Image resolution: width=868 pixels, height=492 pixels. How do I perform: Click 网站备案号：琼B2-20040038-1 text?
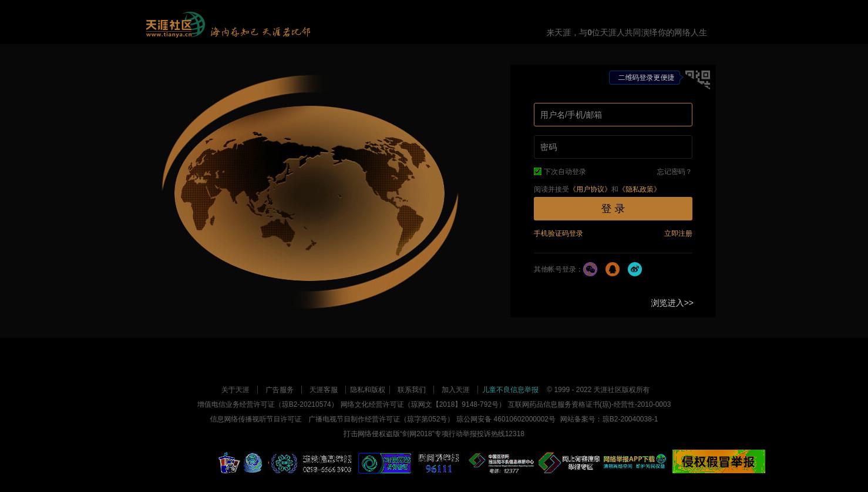tap(609, 419)
